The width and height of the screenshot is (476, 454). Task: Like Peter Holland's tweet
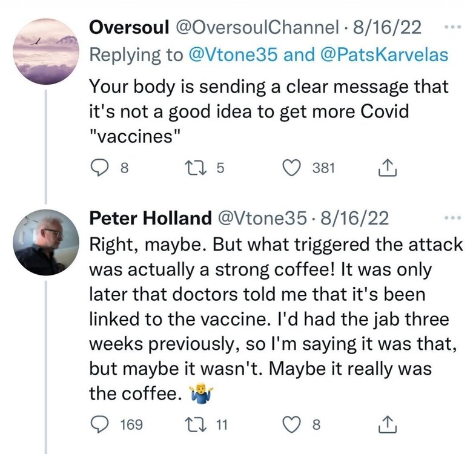point(295,424)
